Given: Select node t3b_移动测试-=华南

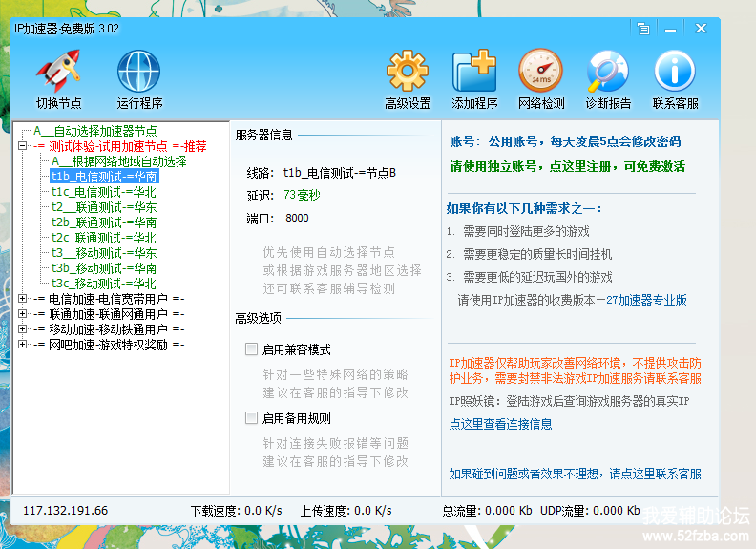Looking at the screenshot, I should coord(104,268).
